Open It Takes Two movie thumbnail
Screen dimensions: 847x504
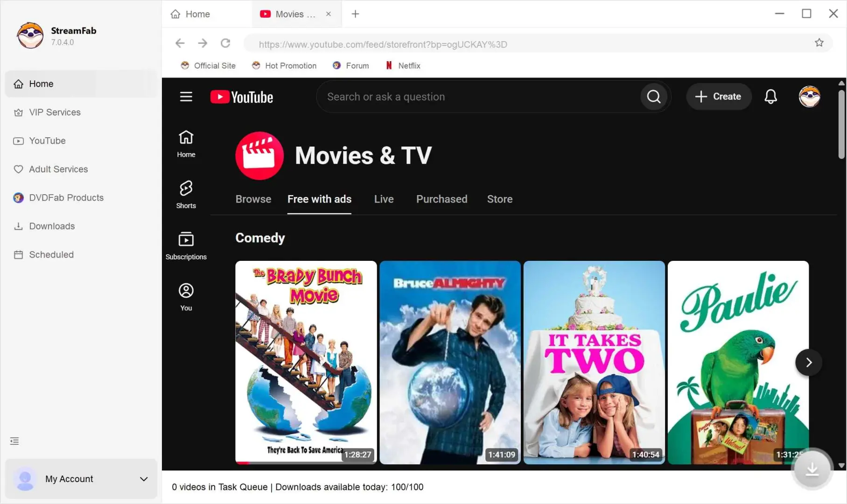tap(594, 363)
